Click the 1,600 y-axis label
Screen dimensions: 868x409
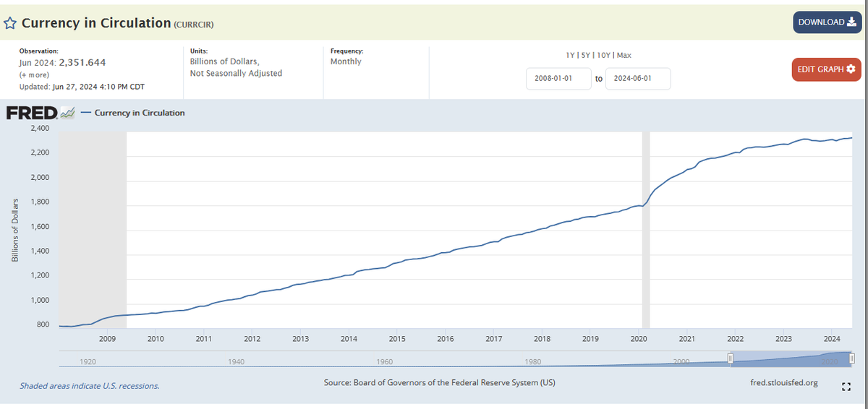[40, 227]
